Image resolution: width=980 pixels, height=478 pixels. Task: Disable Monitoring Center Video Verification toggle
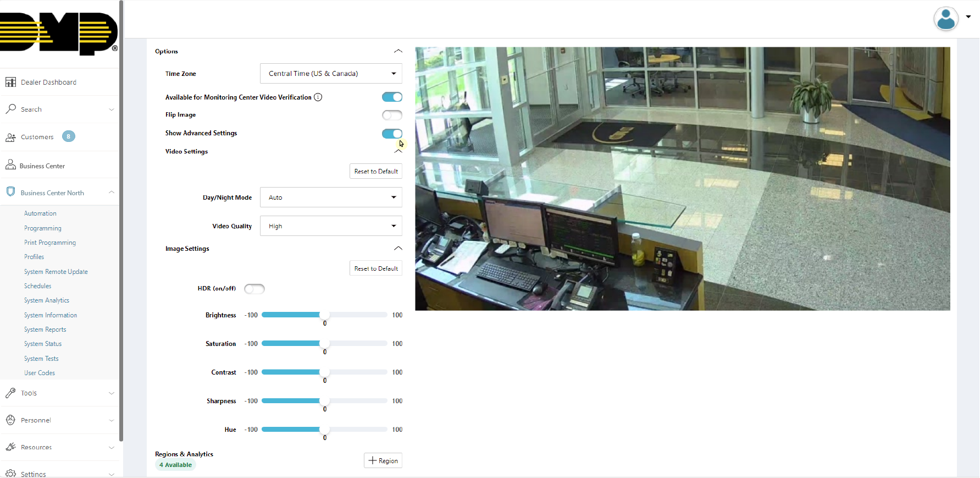coord(392,97)
